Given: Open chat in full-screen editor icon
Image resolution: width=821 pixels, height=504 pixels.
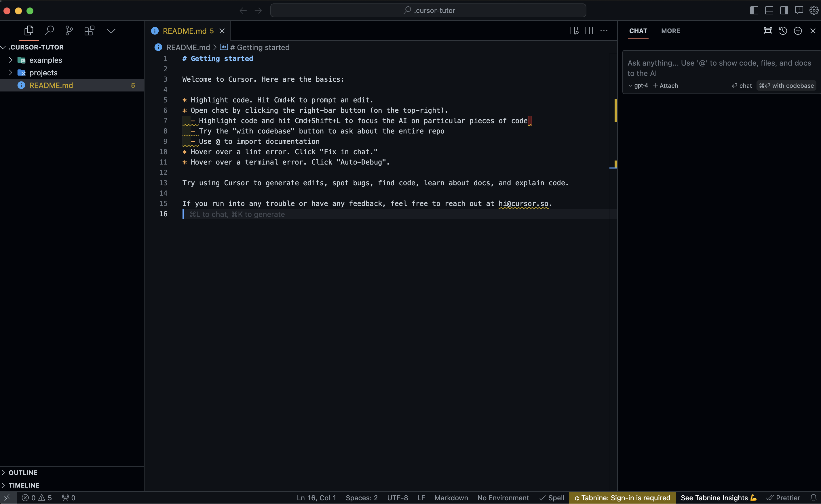Looking at the screenshot, I should [768, 31].
